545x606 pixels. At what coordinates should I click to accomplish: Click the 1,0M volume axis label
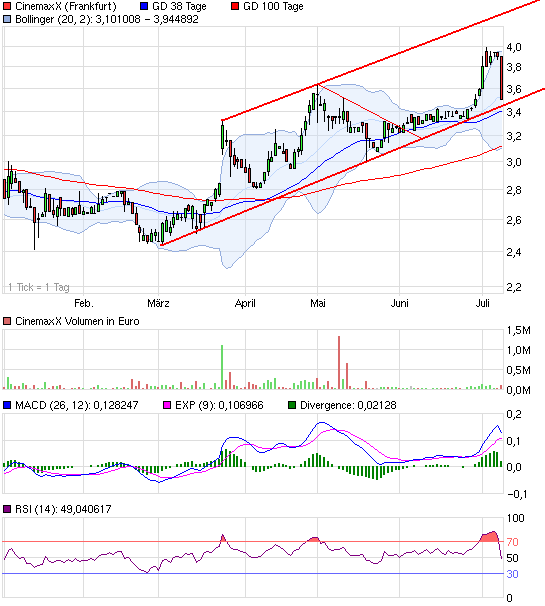pos(519,350)
